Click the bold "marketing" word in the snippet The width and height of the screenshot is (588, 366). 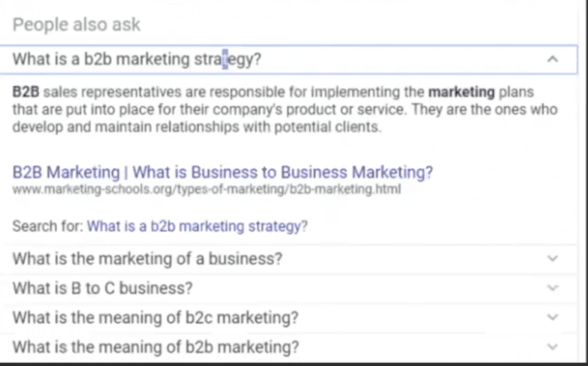tap(461, 93)
